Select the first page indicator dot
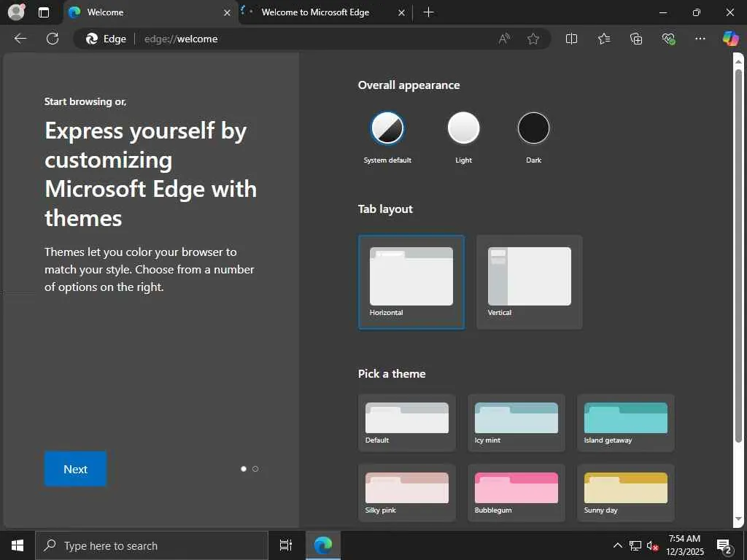This screenshot has height=560, width=747. pos(244,469)
